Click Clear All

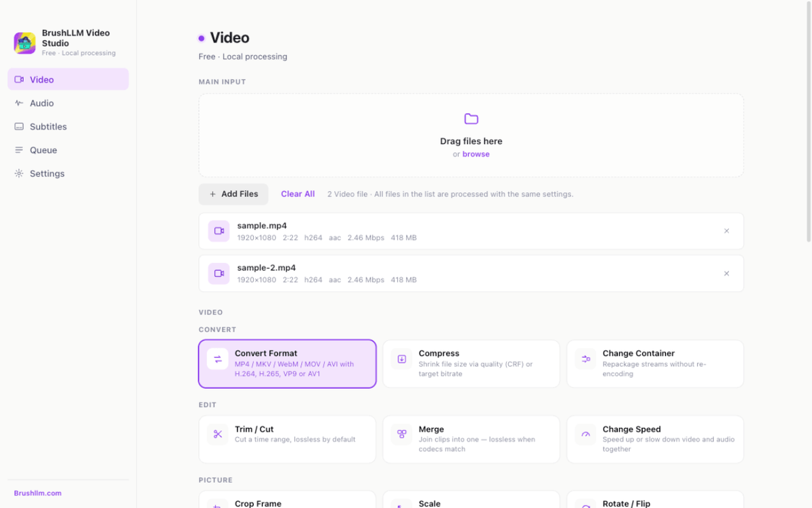(298, 194)
